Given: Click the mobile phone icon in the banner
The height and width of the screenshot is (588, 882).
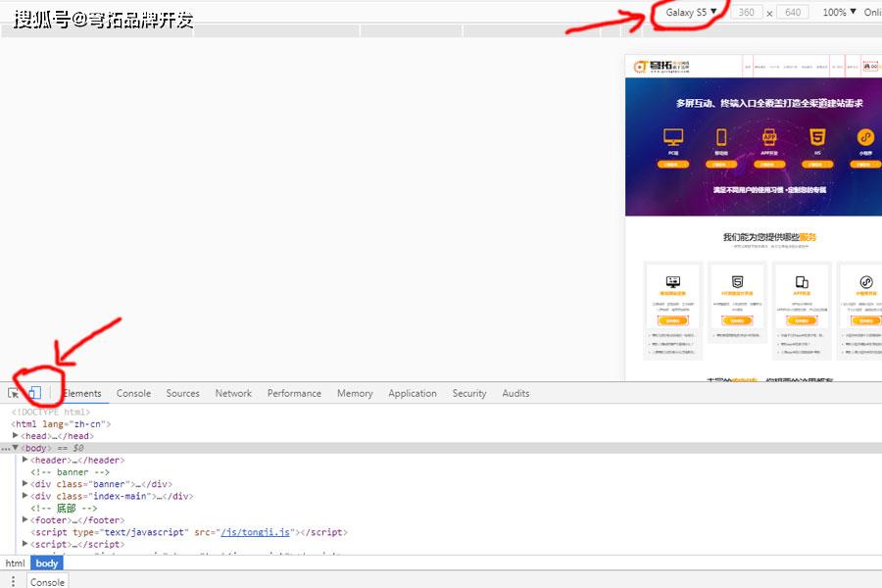Looking at the screenshot, I should pyautogui.click(x=721, y=137).
